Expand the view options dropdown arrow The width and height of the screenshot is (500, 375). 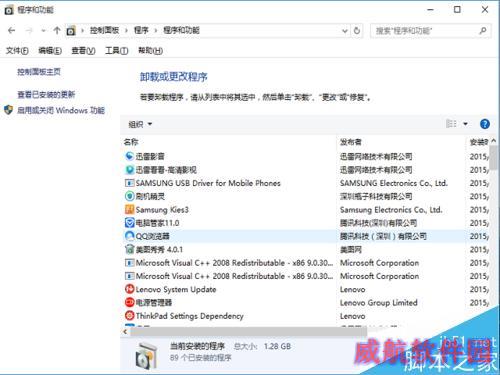[x=465, y=124]
